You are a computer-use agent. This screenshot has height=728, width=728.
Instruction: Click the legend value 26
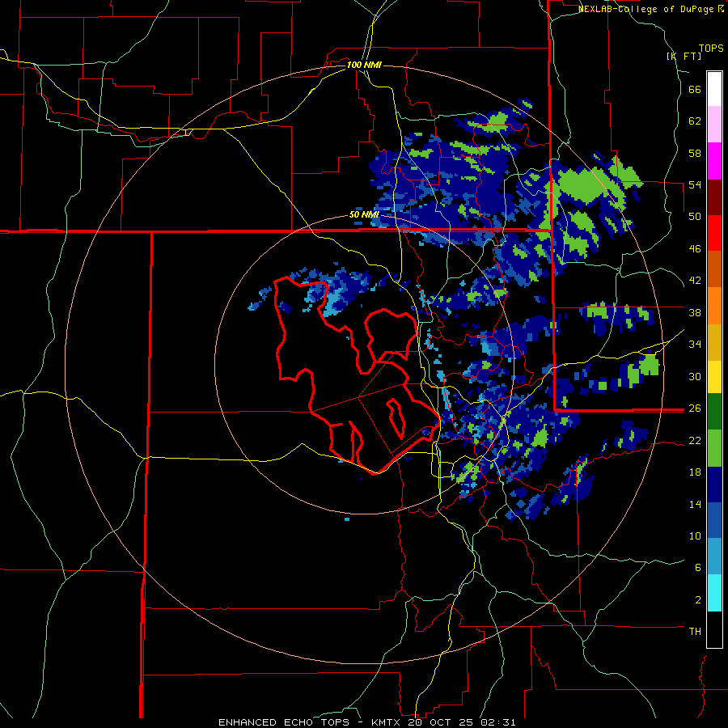click(695, 408)
